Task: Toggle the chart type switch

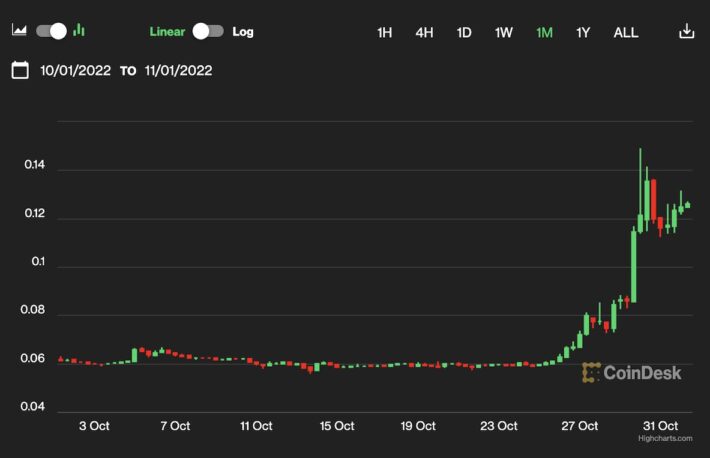Action: pyautogui.click(x=51, y=31)
